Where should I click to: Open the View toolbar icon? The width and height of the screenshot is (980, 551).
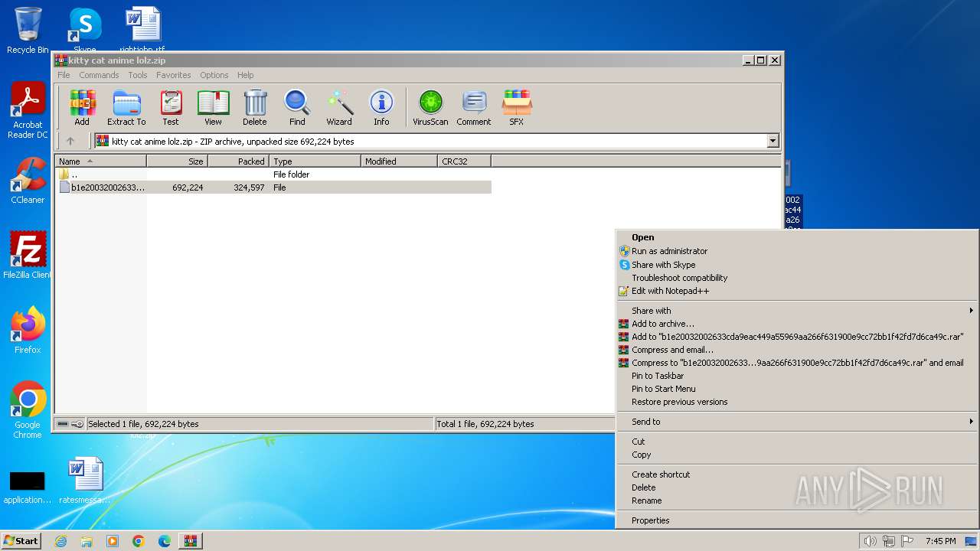pyautogui.click(x=213, y=108)
